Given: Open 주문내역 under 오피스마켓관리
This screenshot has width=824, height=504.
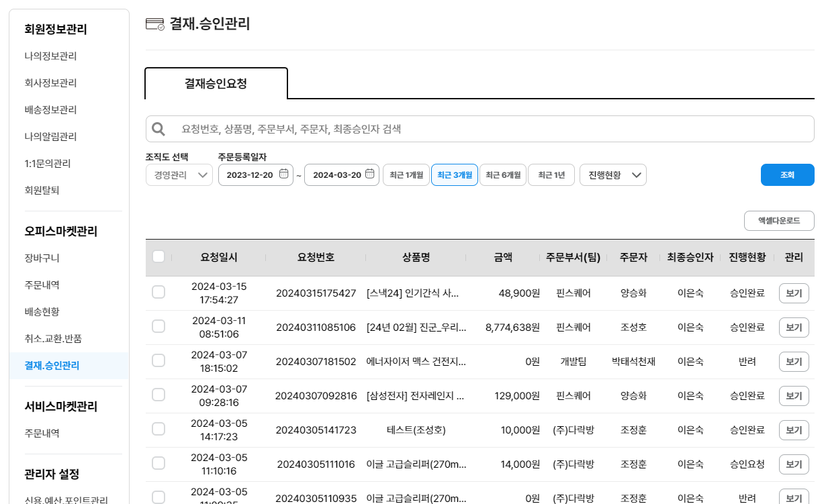Looking at the screenshot, I should point(42,285).
